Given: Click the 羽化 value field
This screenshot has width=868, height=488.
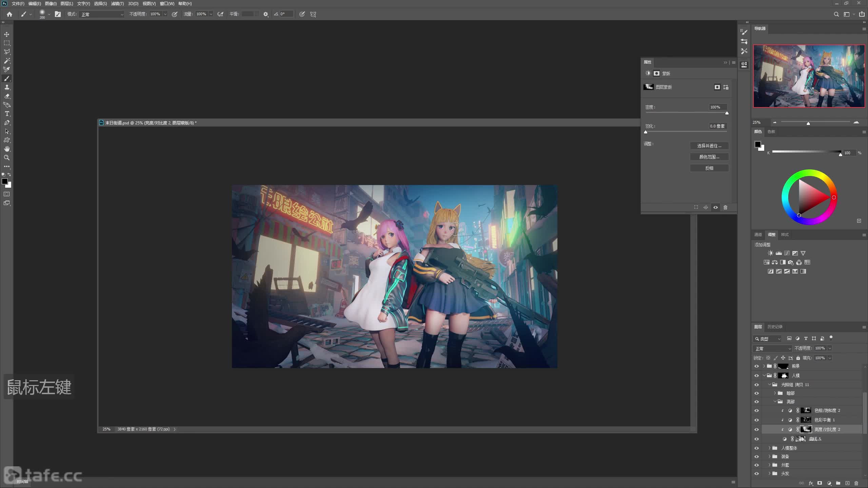Looking at the screenshot, I should [x=717, y=126].
